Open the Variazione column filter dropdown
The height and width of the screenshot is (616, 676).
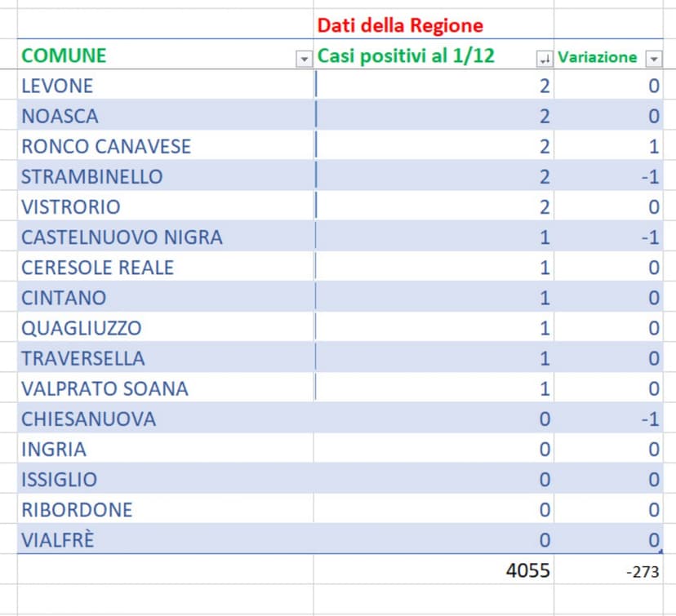pos(653,59)
